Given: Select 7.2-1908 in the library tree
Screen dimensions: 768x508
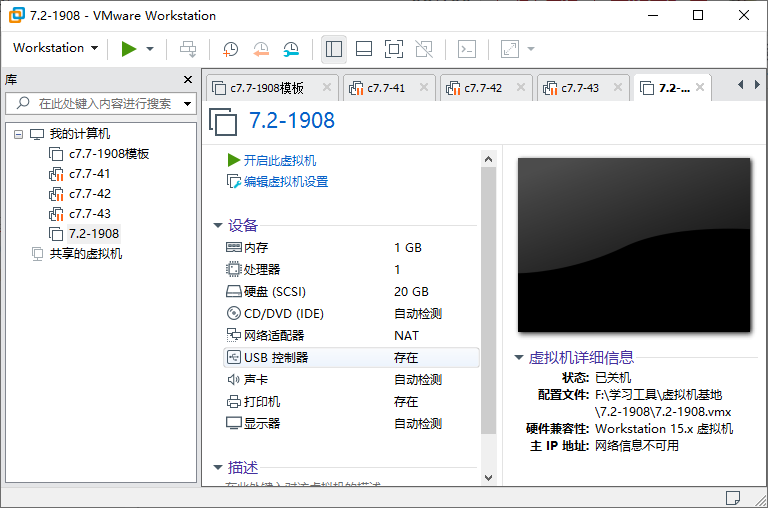Looking at the screenshot, I should [x=94, y=234].
